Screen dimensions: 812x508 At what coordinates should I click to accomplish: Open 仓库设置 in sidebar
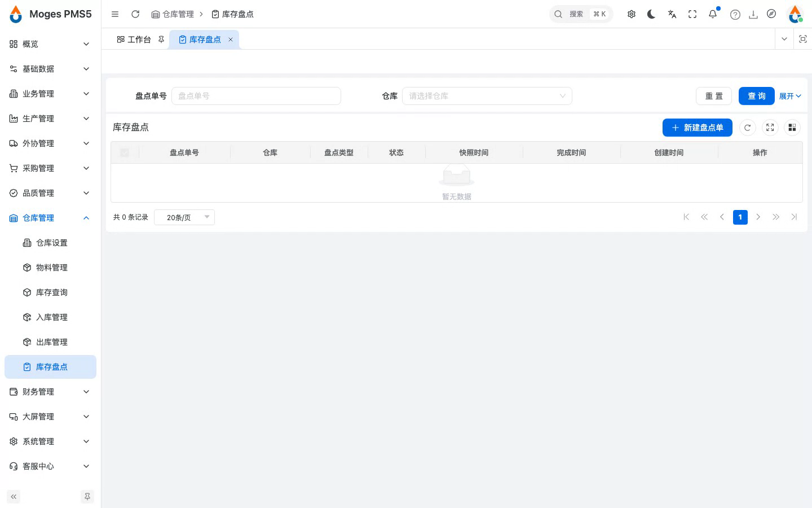50,243
